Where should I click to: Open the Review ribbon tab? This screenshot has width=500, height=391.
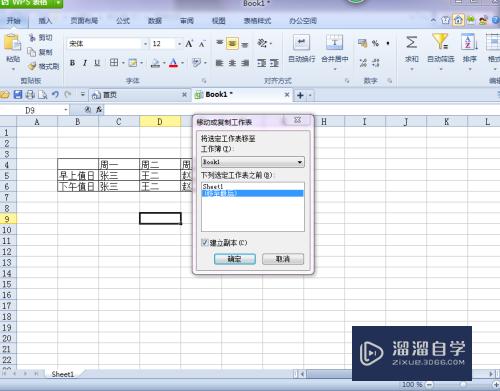187,21
